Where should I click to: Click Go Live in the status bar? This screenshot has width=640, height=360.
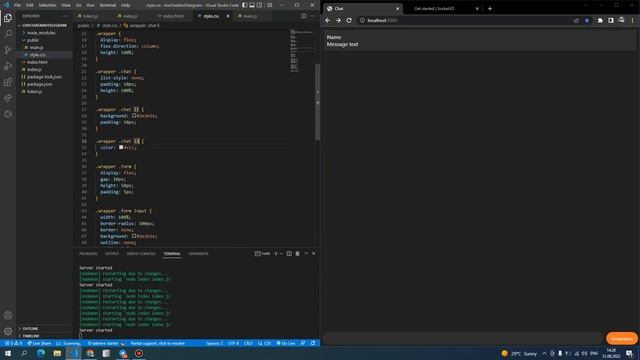point(286,343)
